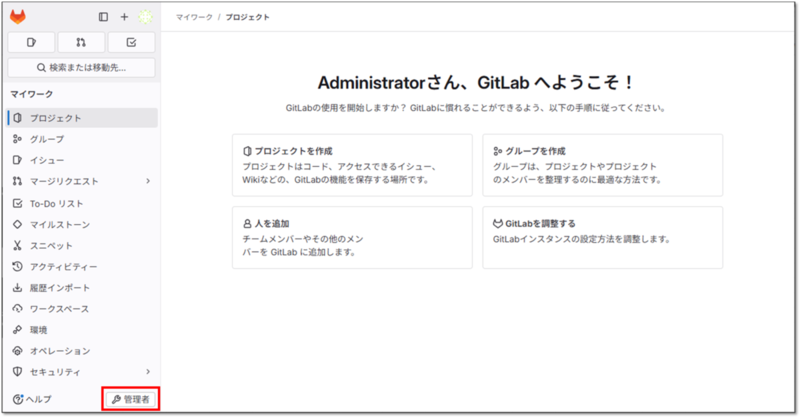Click the ワークスペース cloud icon
Viewport: 800px width, 418px height.
(x=17, y=309)
